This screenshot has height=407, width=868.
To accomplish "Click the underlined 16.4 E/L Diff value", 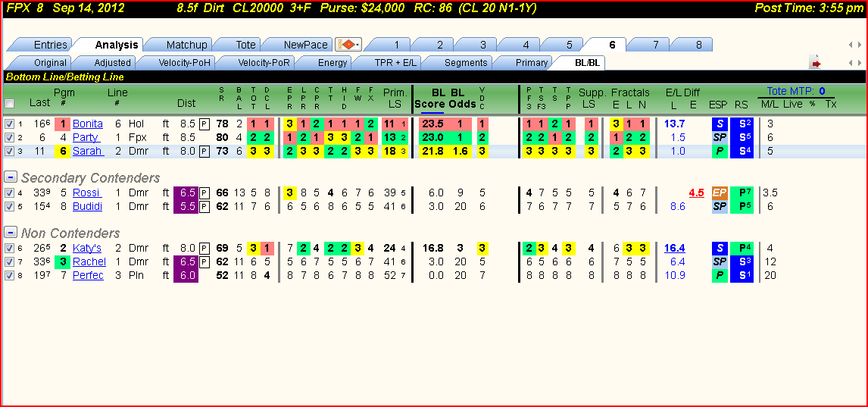I will (x=675, y=248).
